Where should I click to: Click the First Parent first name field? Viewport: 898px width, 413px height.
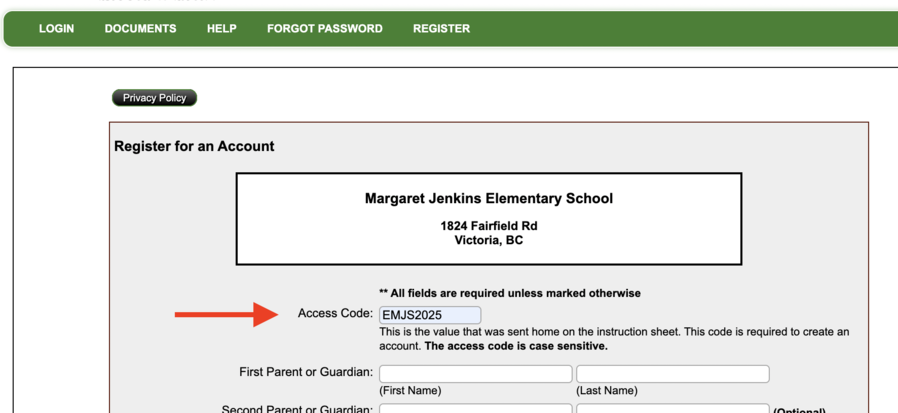[x=475, y=374]
